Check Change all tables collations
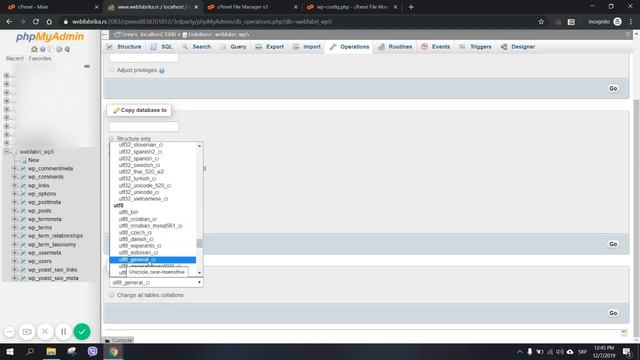Screen dimensions: 640x360 [x=112, y=295]
